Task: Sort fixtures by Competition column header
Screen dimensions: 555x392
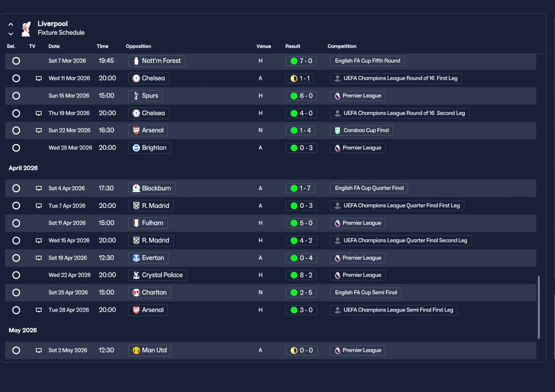Action: coord(342,46)
